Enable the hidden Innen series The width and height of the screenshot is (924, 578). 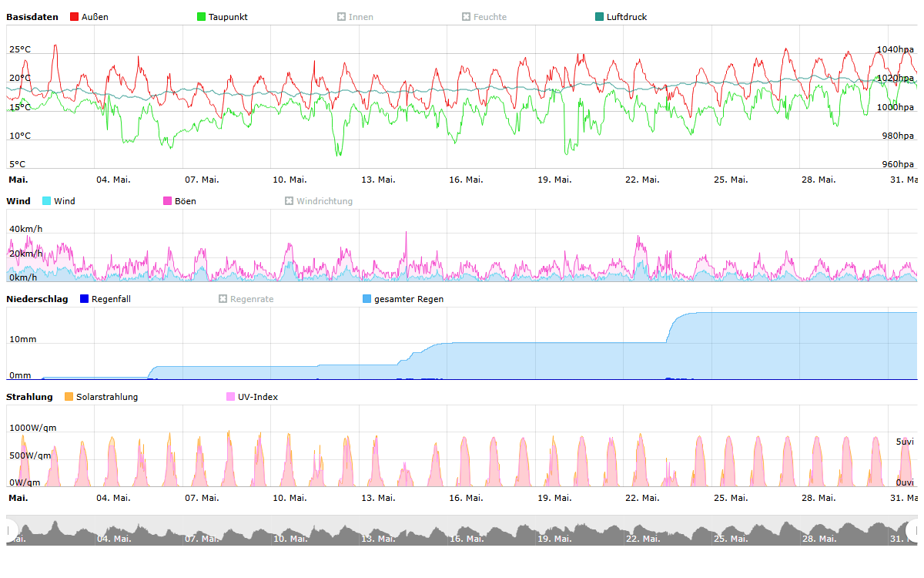click(342, 17)
